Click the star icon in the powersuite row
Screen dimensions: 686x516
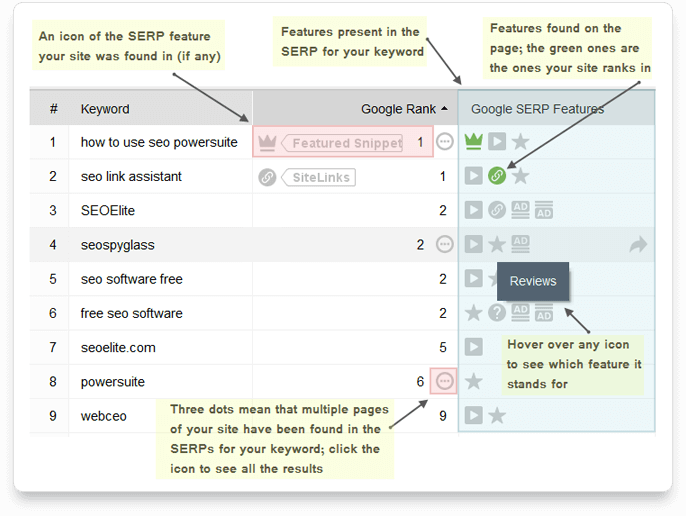tap(473, 381)
